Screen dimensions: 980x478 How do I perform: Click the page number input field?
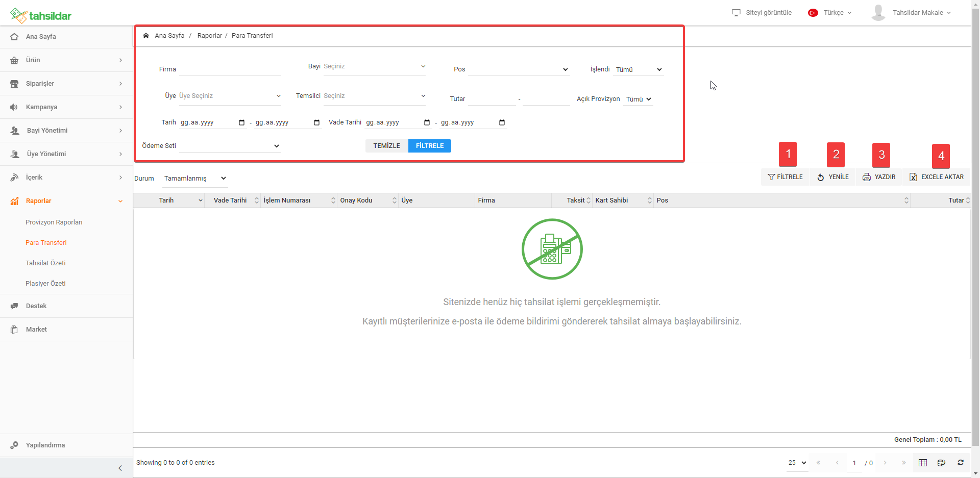pos(854,463)
